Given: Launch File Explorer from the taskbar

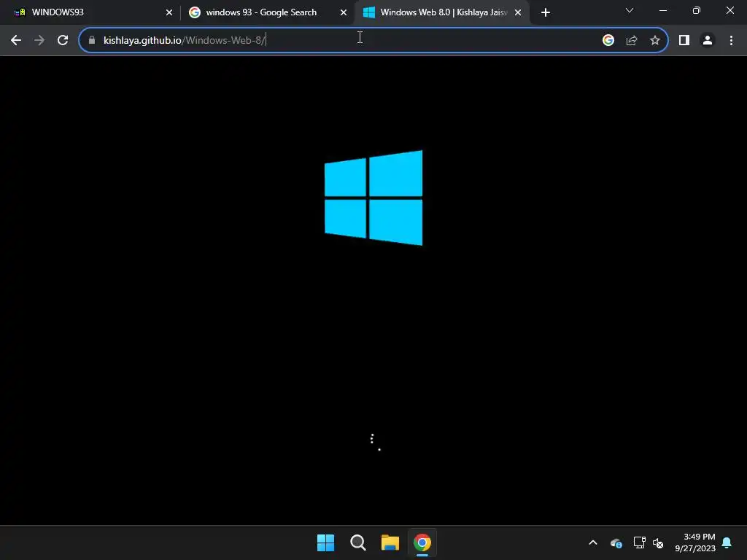Looking at the screenshot, I should 390,542.
